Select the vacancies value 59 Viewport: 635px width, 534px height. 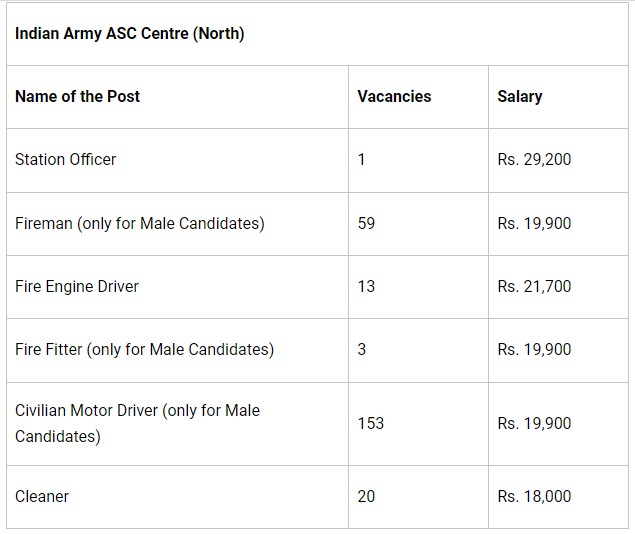366,223
